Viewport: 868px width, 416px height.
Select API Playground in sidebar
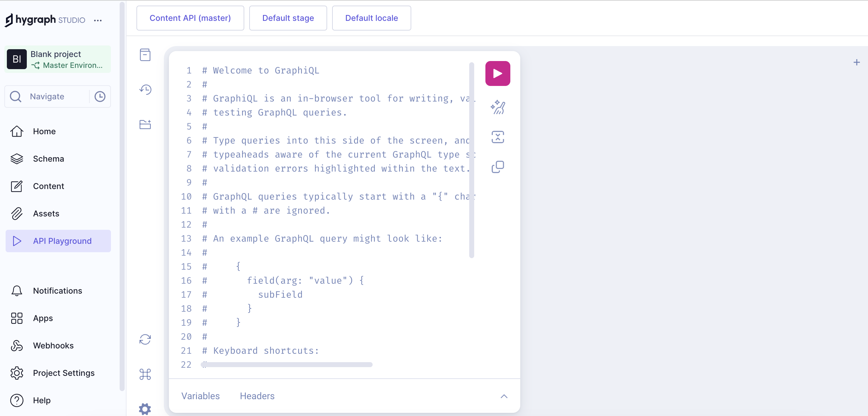click(58, 241)
